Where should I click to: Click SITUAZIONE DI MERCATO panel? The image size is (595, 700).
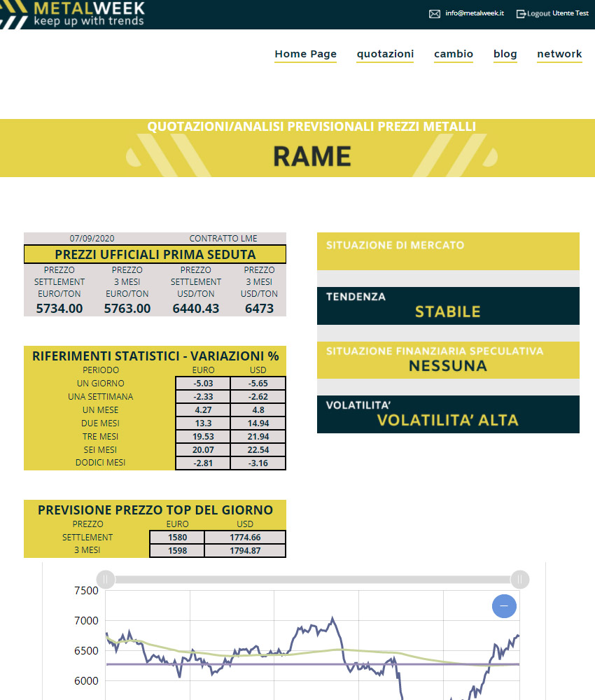(x=448, y=251)
